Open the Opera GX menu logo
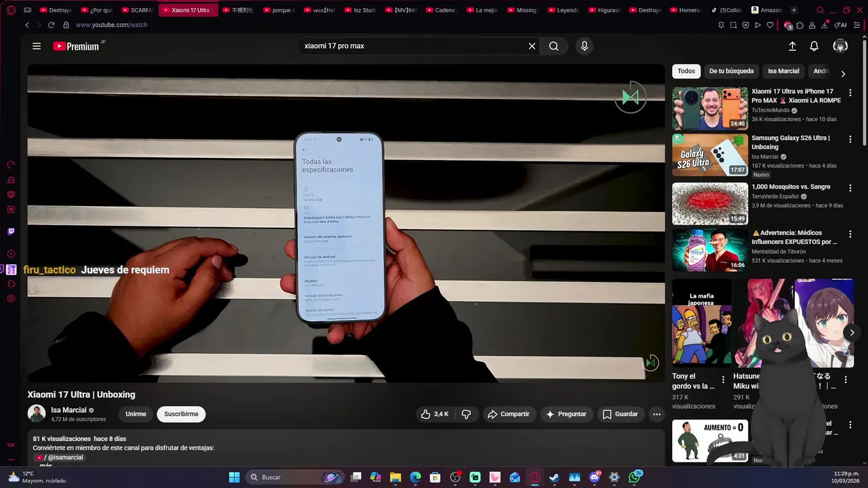This screenshot has width=868, height=488. (11, 10)
